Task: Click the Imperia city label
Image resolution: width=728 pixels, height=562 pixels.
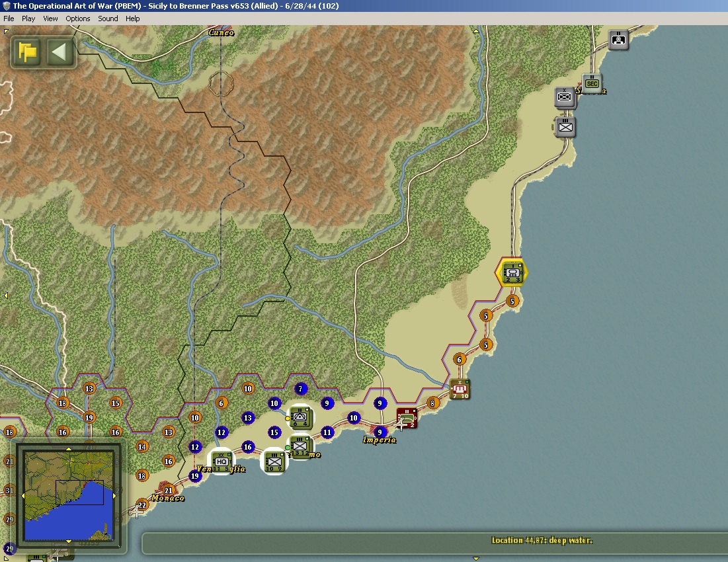Action: (380, 440)
